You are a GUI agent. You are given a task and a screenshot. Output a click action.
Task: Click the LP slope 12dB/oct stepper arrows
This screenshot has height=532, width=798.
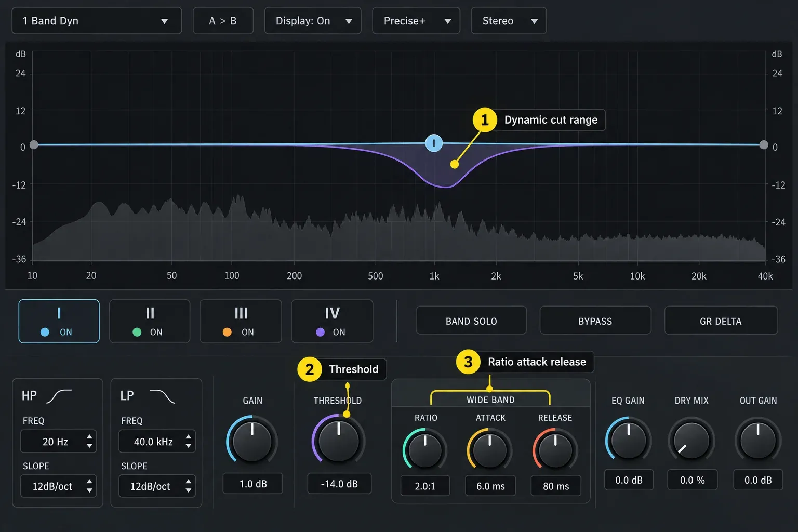click(188, 486)
